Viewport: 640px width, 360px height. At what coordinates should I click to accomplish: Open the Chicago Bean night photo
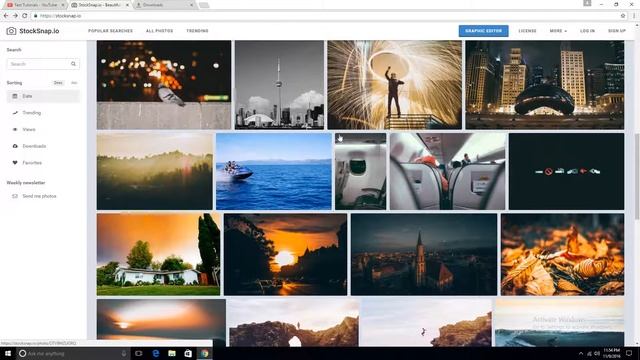click(x=544, y=85)
